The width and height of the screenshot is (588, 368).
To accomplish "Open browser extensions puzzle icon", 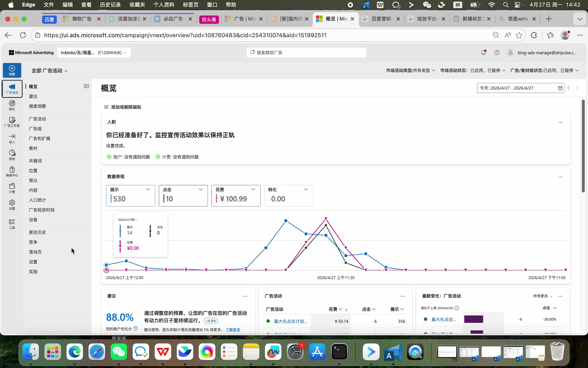I will click(534, 35).
